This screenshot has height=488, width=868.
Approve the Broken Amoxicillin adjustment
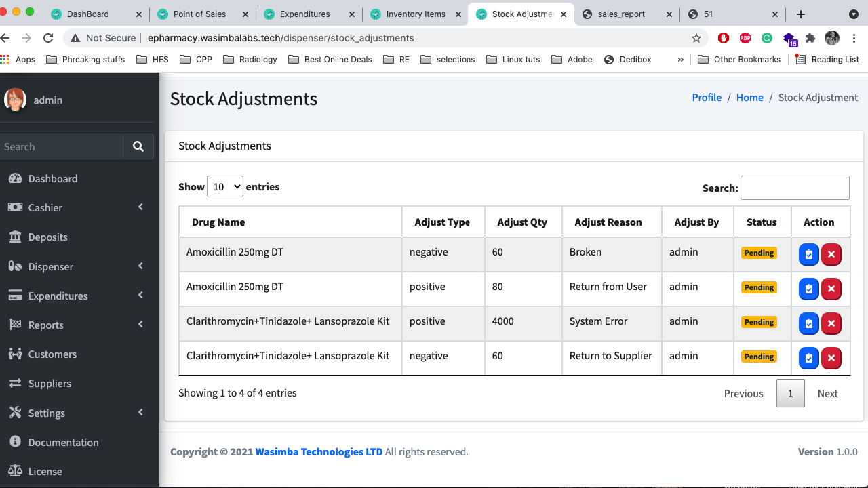pos(808,255)
